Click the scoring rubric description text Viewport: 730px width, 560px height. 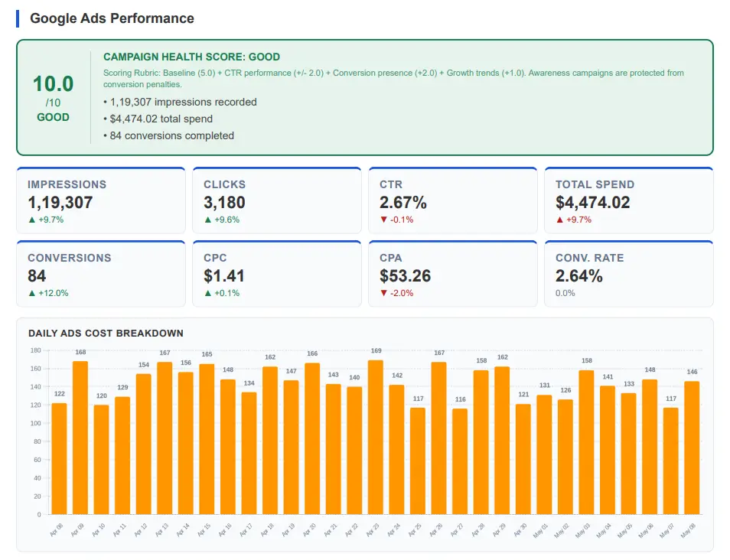[393, 79]
